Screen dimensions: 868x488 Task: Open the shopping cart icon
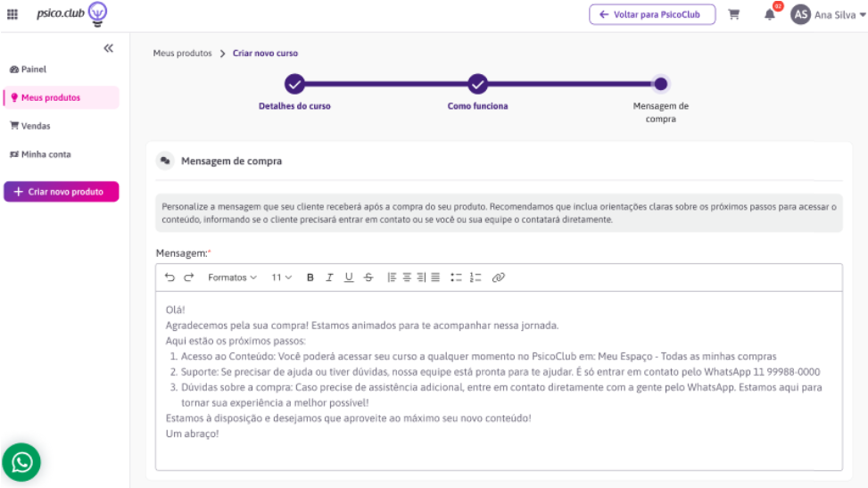pyautogui.click(x=734, y=15)
